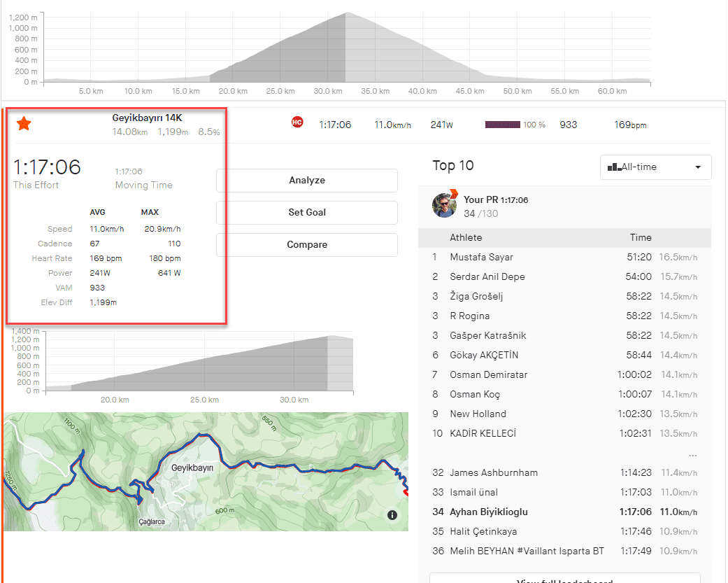This screenshot has height=583, width=728.
Task: Select Ayhan Biyiklioglu's highlighted leaderboard row
Action: point(488,512)
